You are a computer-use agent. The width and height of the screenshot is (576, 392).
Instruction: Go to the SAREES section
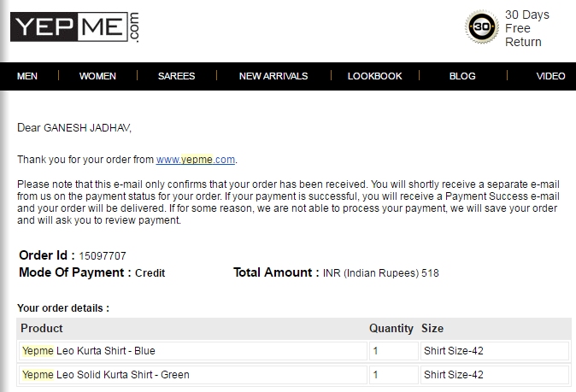(x=176, y=76)
